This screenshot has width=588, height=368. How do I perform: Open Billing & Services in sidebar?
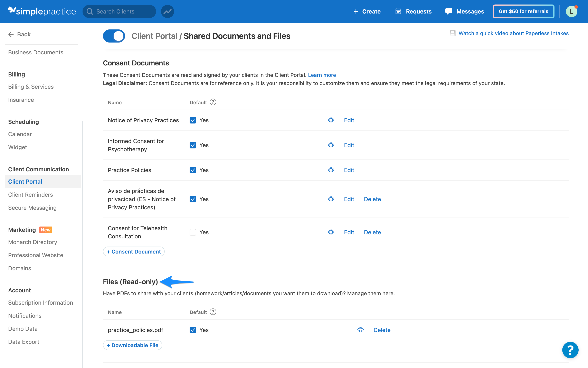[x=31, y=87]
